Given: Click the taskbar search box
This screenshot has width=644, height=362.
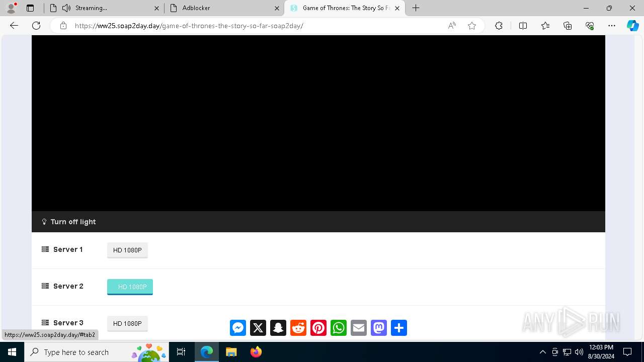Looking at the screenshot, I should click(97, 352).
